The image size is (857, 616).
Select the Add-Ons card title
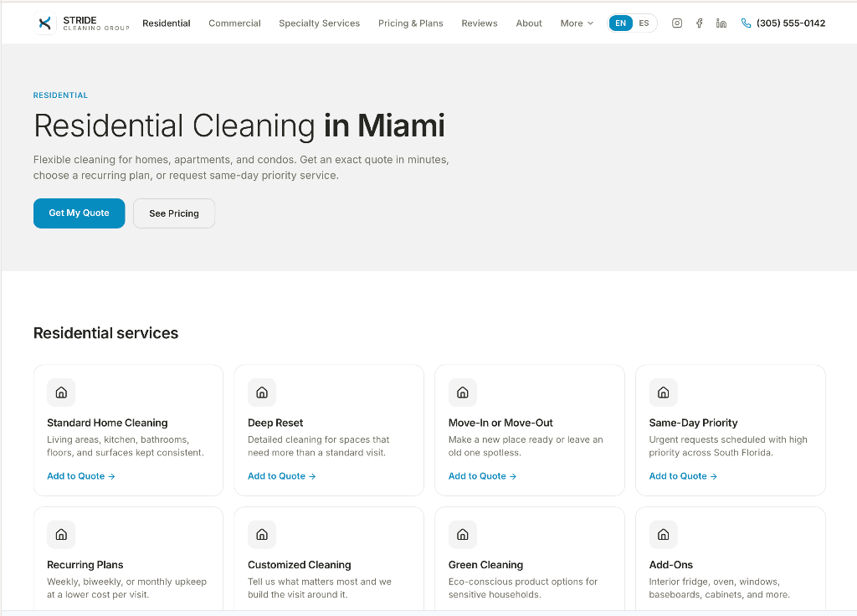pos(670,565)
